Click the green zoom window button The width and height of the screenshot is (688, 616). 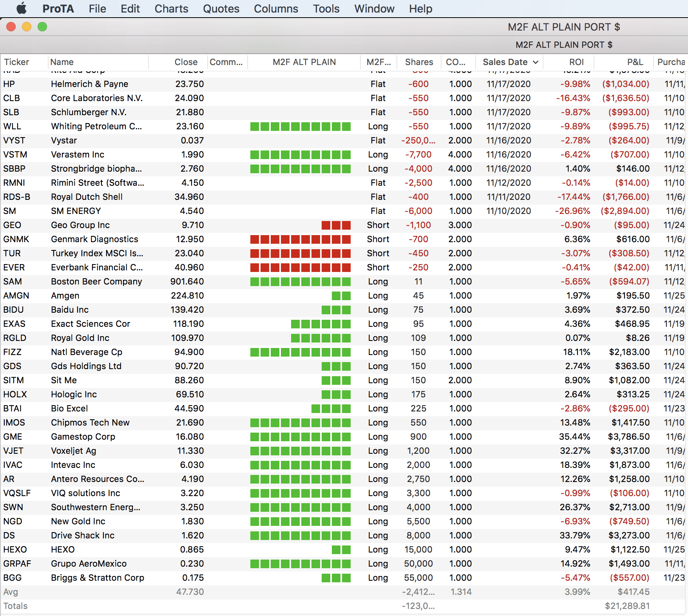tap(42, 27)
